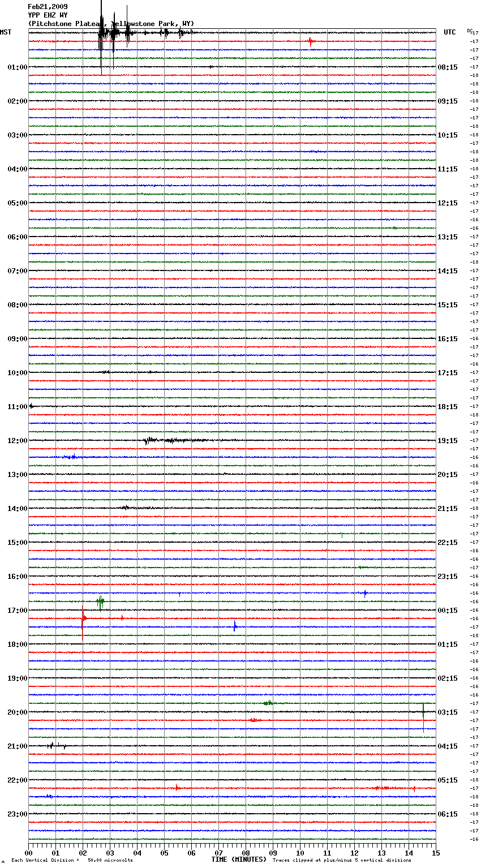Select the 12:00 MST hour label
This screenshot has height=868, width=481.
click(18, 441)
